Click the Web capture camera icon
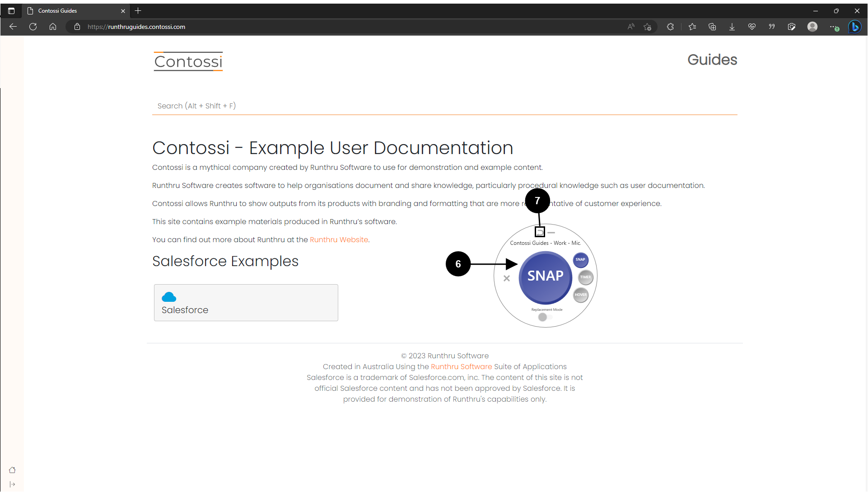This screenshot has width=868, height=492. (791, 27)
